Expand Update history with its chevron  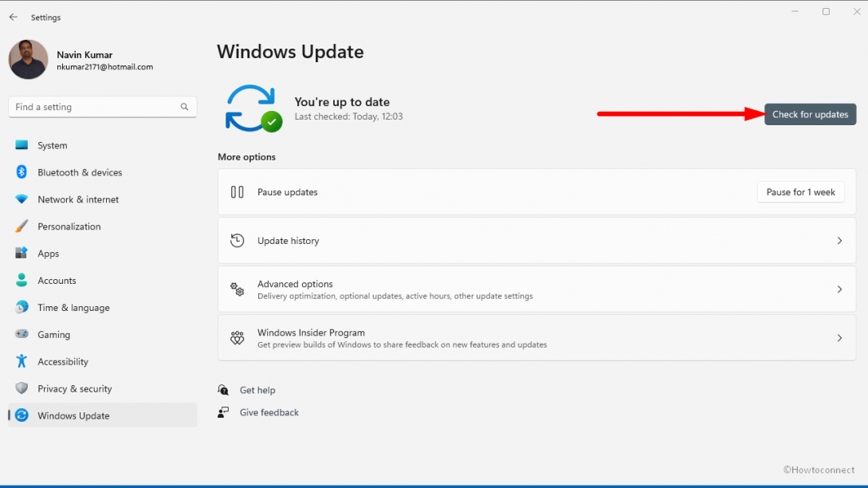pyautogui.click(x=839, y=240)
